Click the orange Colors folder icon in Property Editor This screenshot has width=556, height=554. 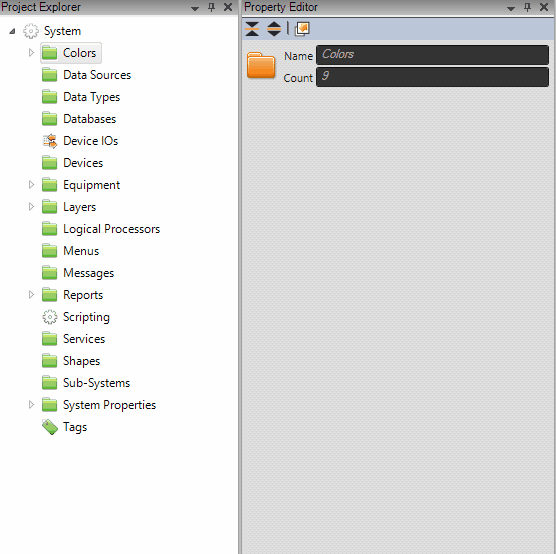point(261,65)
